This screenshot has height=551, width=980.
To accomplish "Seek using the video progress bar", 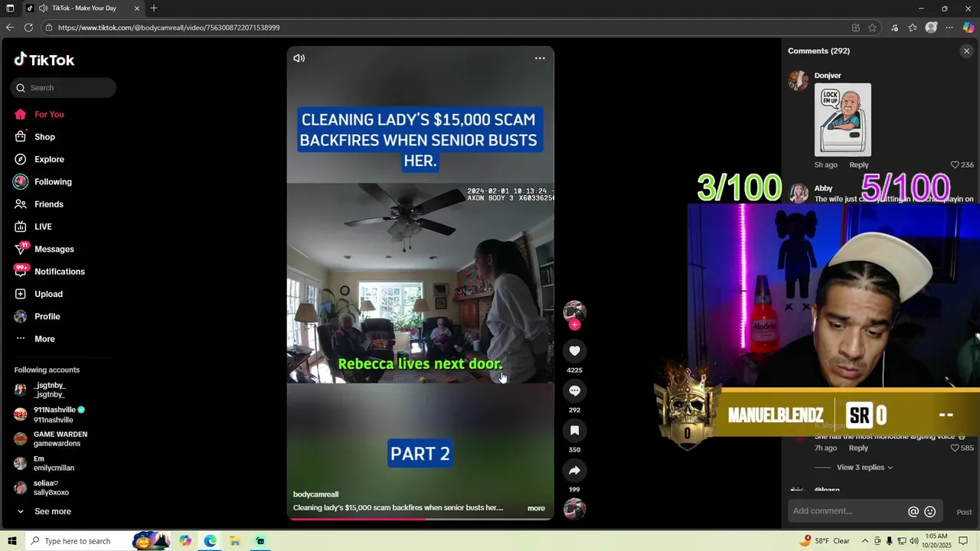I will pos(420,518).
